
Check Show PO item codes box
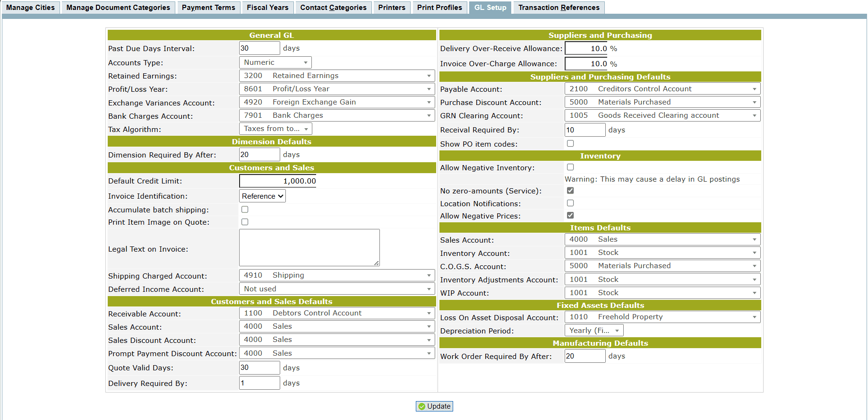[x=570, y=143]
